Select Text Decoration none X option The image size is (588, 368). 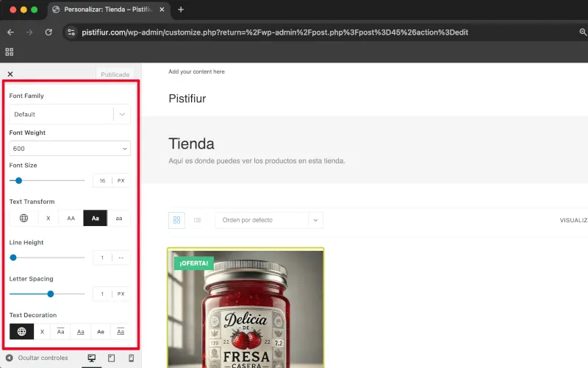tap(42, 332)
